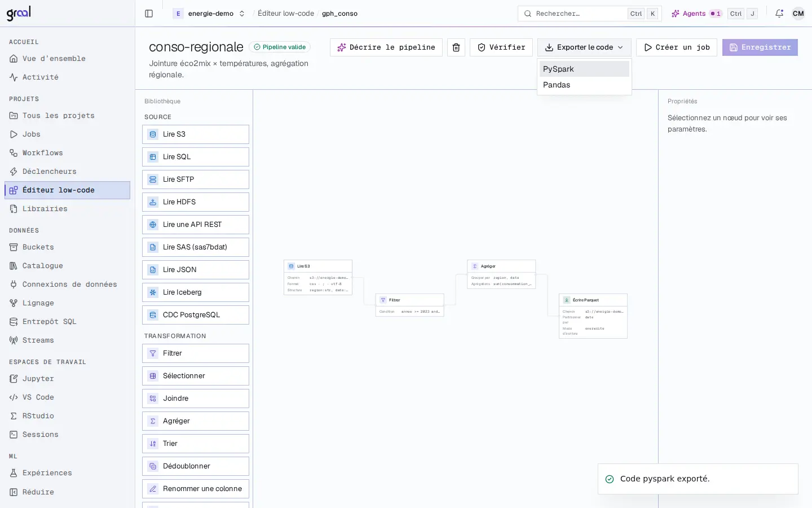
Task: Choose Pandas export option
Action: [584, 85]
